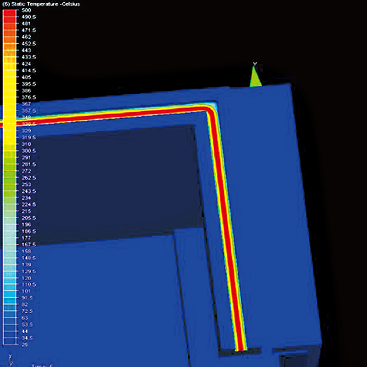This screenshot has height=367, width=367.
Task: Pick the cyan band beside legend value 101
Action: pyautogui.click(x=9, y=291)
